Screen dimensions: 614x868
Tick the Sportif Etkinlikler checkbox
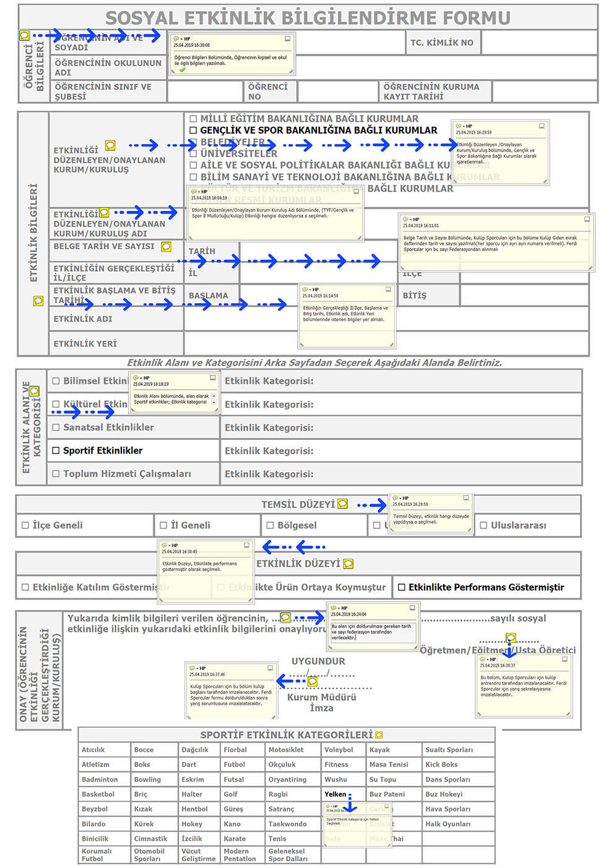56,450
